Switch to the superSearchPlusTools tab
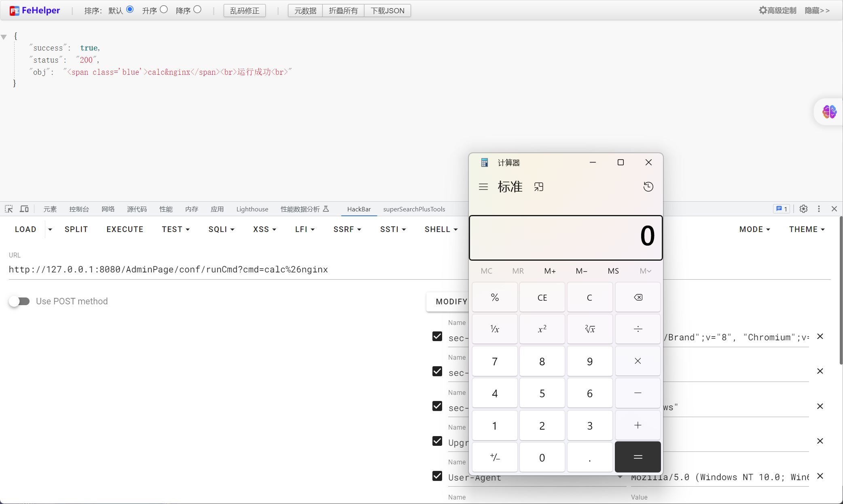The image size is (843, 504). [x=414, y=209]
